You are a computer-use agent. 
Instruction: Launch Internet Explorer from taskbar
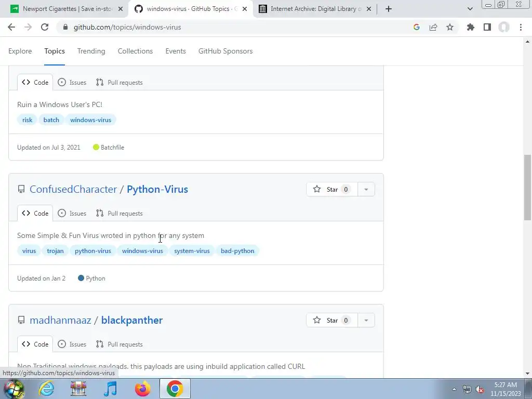pyautogui.click(x=46, y=389)
